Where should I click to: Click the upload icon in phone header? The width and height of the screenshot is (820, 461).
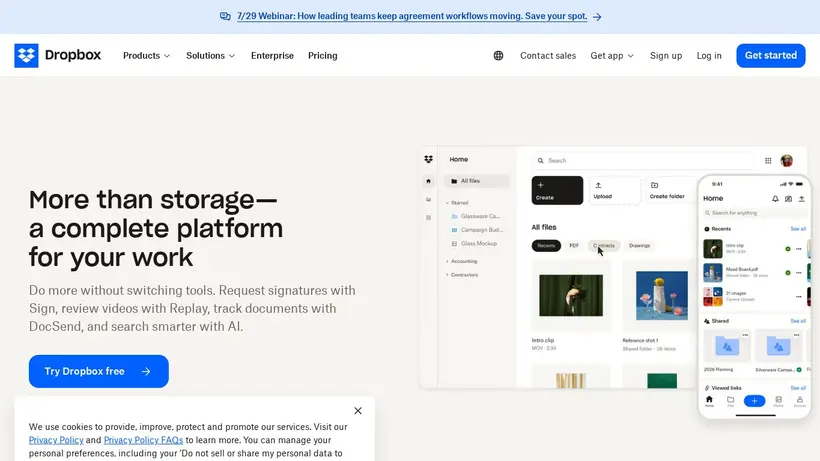click(x=801, y=199)
